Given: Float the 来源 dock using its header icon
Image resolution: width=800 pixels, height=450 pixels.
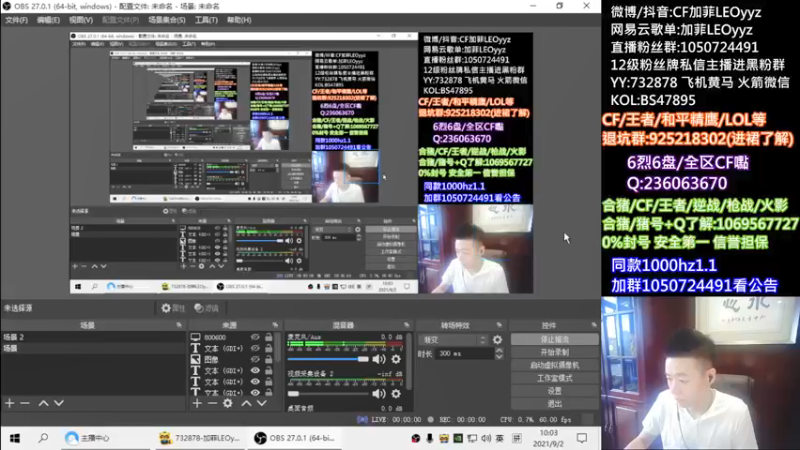Looking at the screenshot, I should (x=276, y=325).
